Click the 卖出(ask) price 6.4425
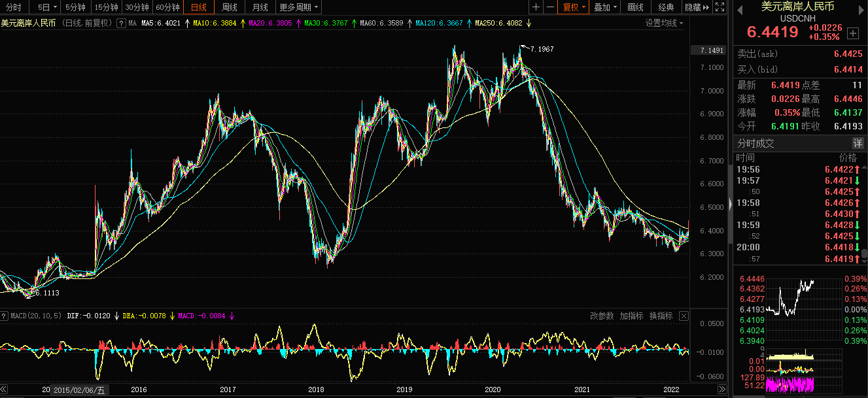The width and height of the screenshot is (868, 398). click(848, 54)
